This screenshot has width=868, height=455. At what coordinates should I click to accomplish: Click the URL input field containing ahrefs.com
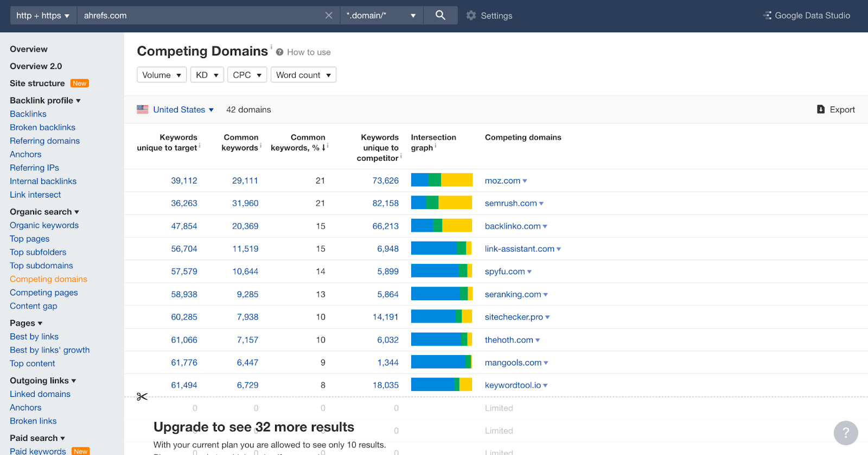coord(201,15)
